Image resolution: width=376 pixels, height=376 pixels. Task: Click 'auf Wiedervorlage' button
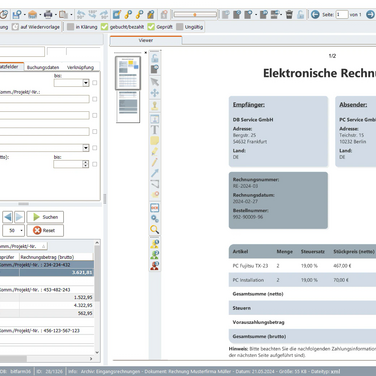click(36, 27)
